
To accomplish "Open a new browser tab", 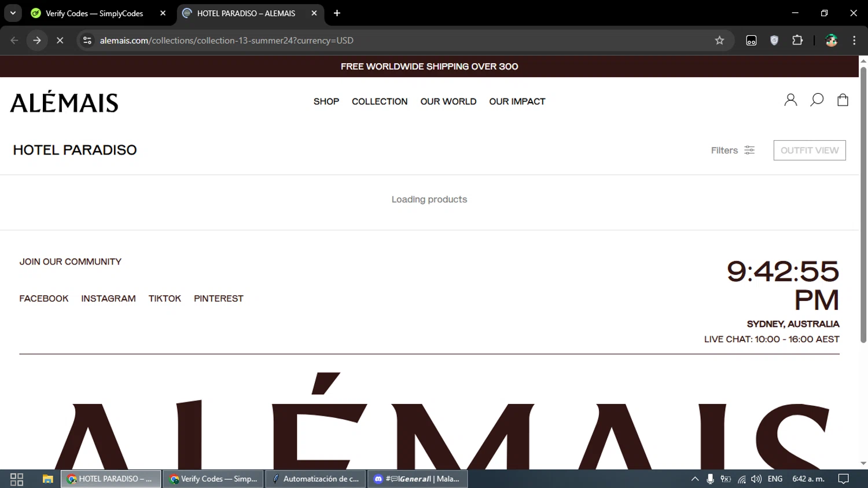I will (x=337, y=13).
